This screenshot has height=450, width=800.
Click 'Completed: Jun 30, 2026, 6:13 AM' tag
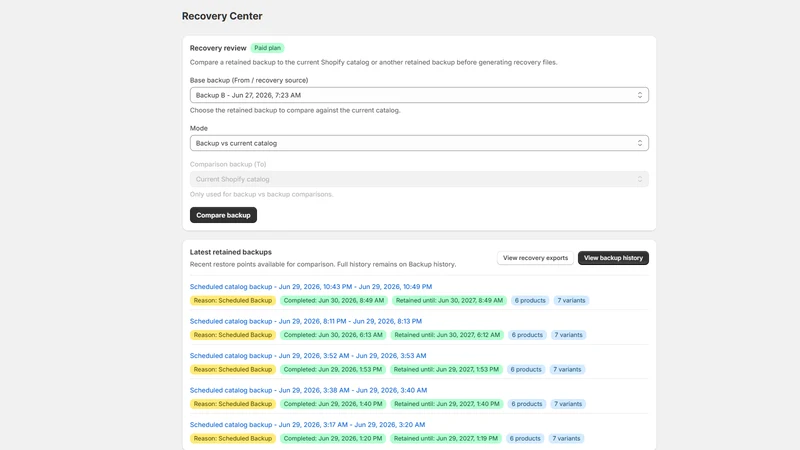[x=333, y=335]
